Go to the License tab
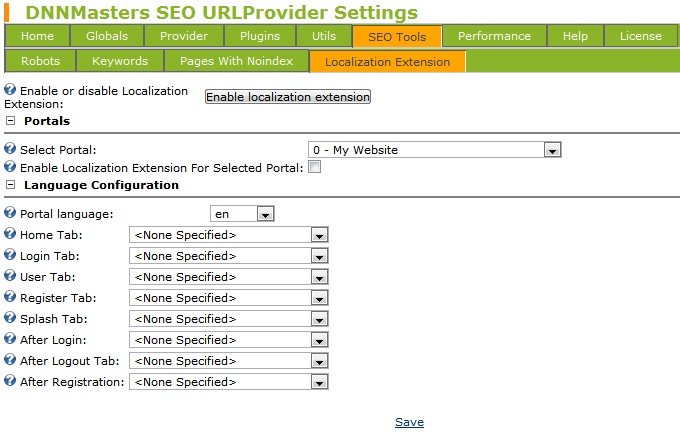 click(641, 36)
